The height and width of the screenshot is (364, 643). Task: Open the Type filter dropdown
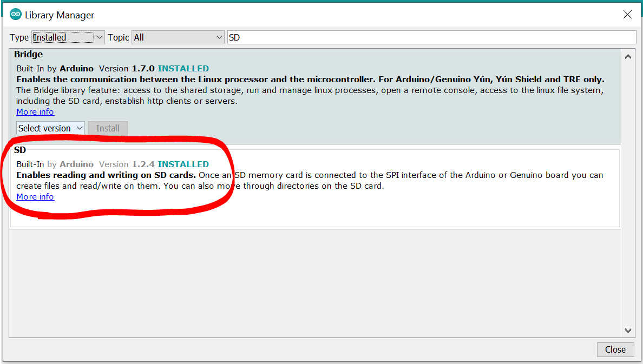tap(65, 37)
